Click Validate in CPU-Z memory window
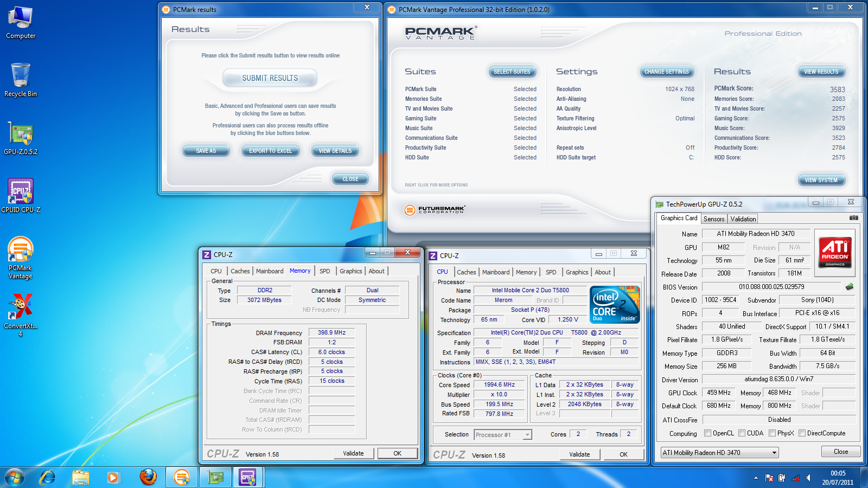 353,453
